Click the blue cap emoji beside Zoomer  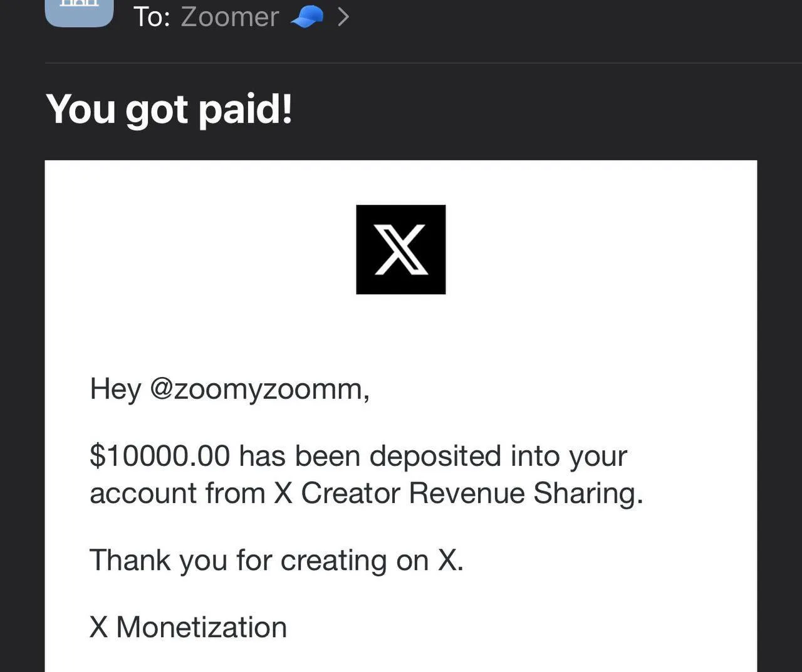click(307, 17)
